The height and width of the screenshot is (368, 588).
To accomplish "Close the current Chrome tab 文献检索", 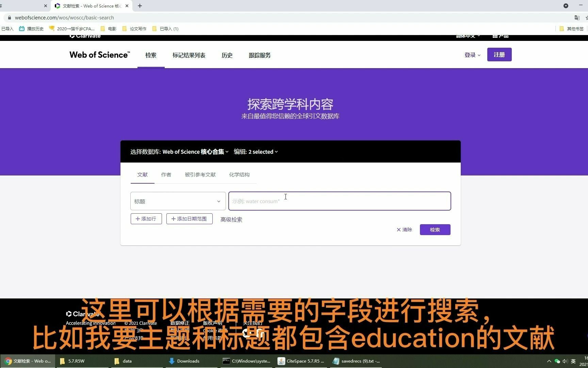I will coord(127,6).
